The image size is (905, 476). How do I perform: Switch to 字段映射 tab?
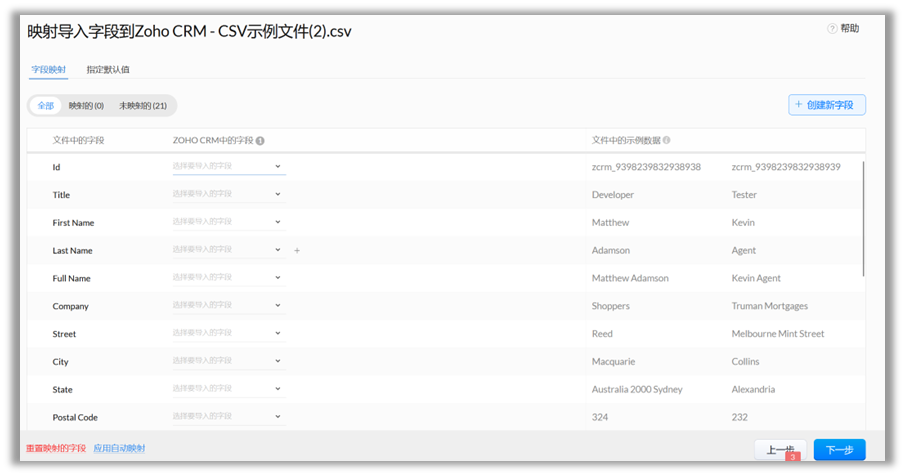click(x=49, y=70)
